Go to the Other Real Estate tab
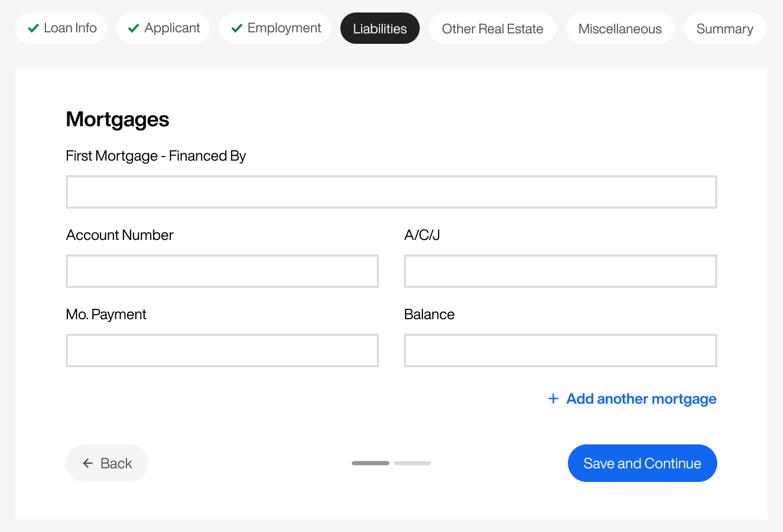783x532 pixels. pos(492,29)
